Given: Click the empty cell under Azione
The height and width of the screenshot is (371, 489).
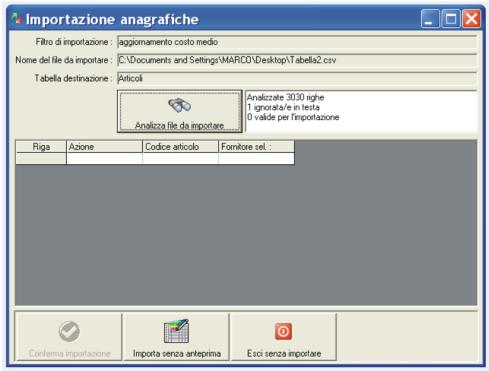Looking at the screenshot, I should [x=104, y=158].
